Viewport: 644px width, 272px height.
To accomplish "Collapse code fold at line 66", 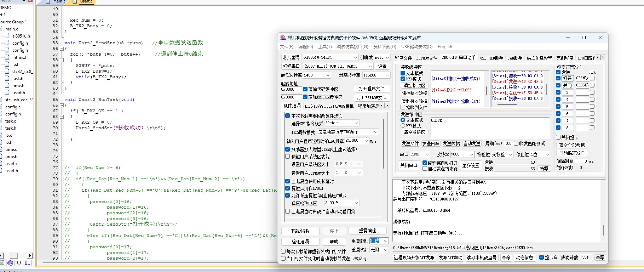I will (x=61, y=105).
